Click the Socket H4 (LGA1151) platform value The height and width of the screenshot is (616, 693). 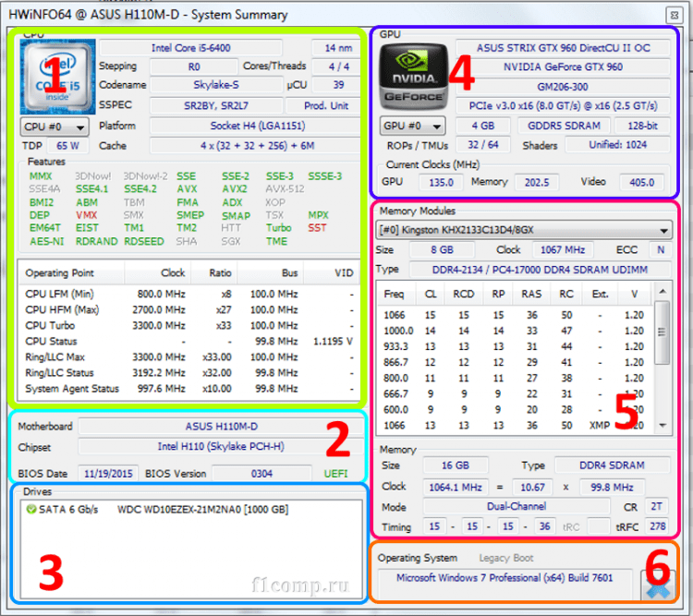(257, 126)
